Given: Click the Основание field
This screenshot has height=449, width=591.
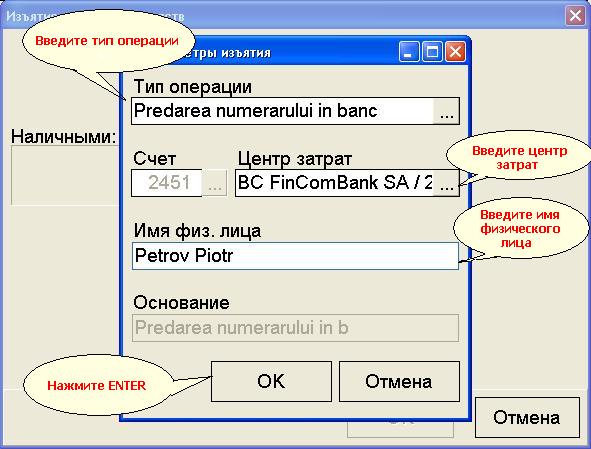Looking at the screenshot, I should [x=295, y=328].
